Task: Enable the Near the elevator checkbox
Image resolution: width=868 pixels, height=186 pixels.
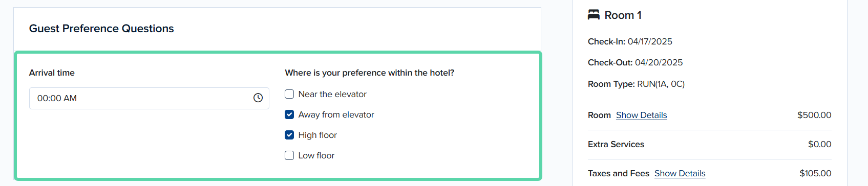Action: 289,94
